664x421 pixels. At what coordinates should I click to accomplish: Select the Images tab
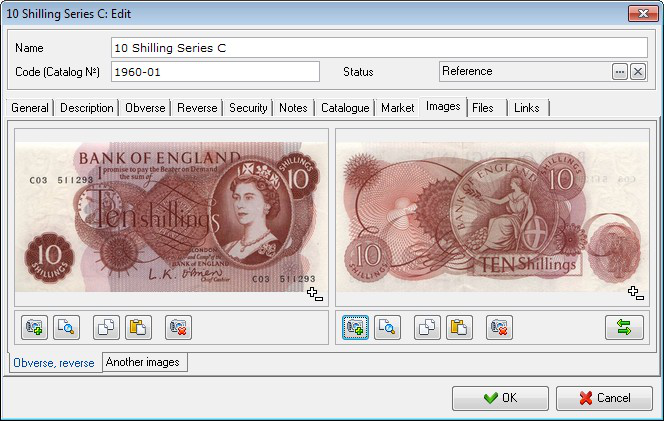click(x=443, y=106)
